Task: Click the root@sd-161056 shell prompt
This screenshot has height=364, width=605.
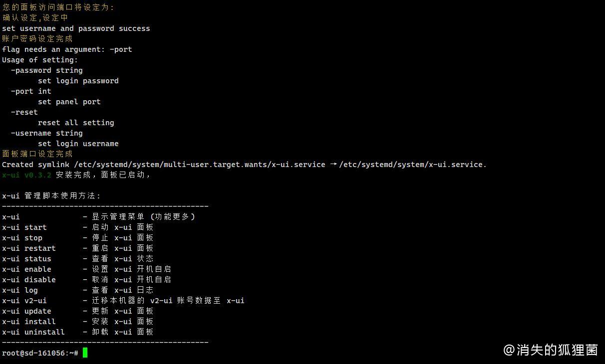Action: click(x=40, y=353)
